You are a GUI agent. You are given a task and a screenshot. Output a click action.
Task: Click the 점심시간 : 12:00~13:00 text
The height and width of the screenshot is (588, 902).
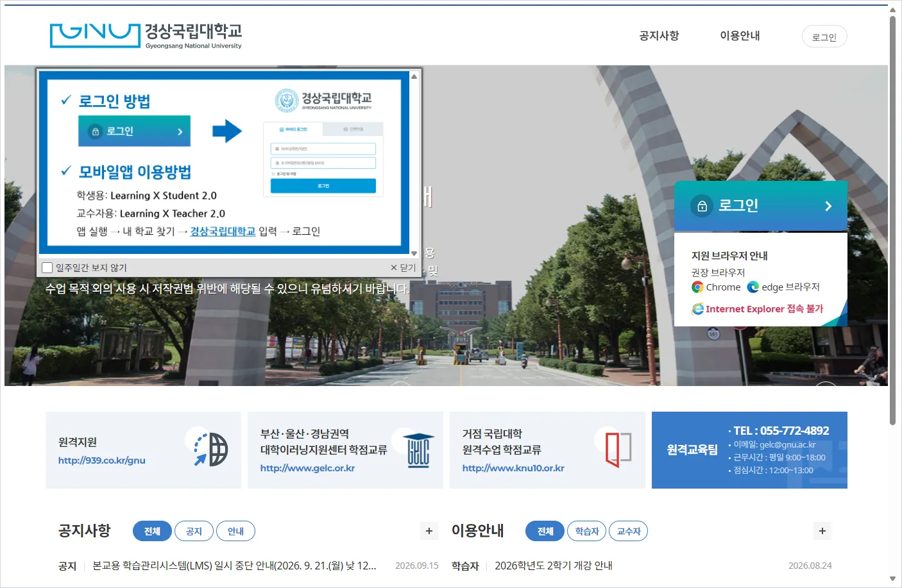[773, 470]
